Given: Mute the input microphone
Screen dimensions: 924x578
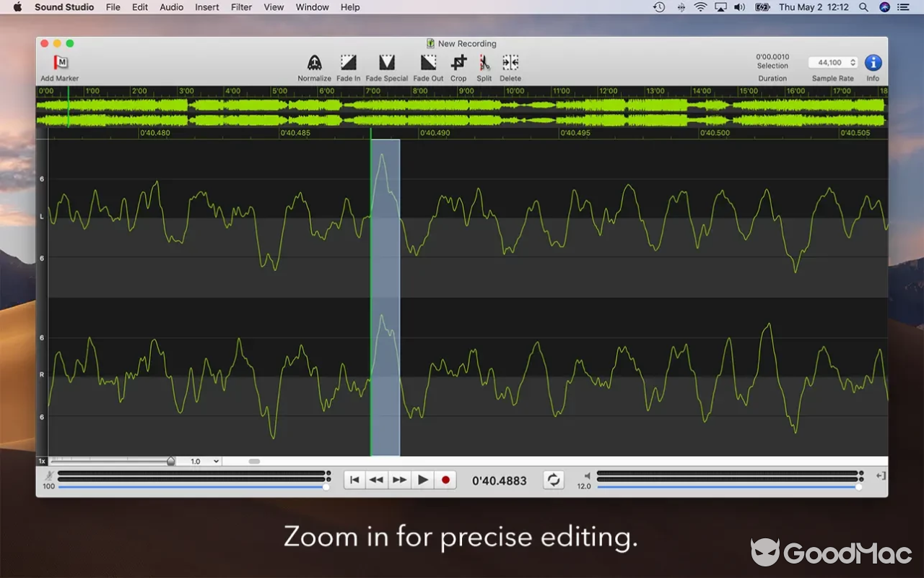Looking at the screenshot, I should pos(48,473).
